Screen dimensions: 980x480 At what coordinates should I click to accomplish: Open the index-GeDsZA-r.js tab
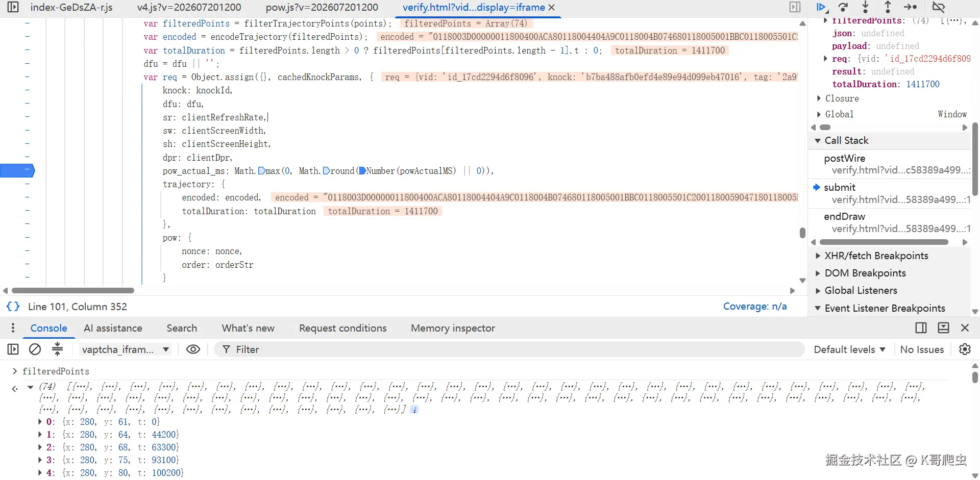71,8
